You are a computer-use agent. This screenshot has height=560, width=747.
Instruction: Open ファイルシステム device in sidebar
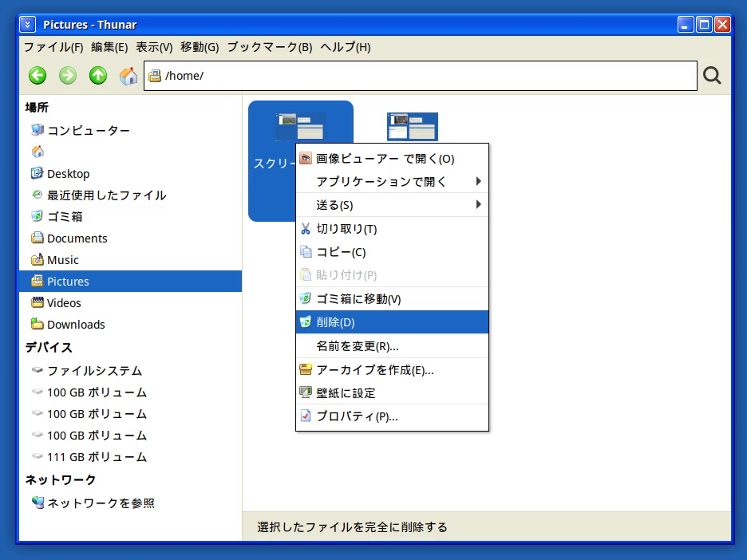(94, 371)
